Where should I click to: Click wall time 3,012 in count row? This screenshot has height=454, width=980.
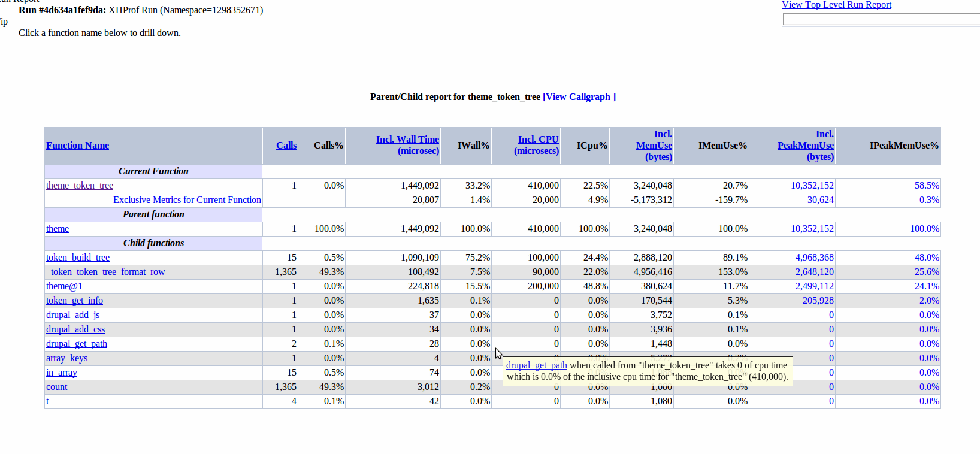pos(428,387)
